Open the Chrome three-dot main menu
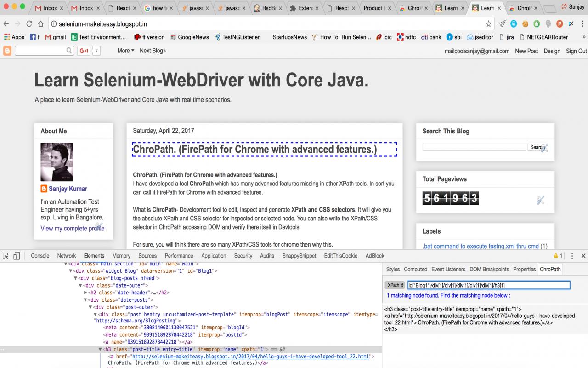The image size is (588, 368). (x=583, y=23)
